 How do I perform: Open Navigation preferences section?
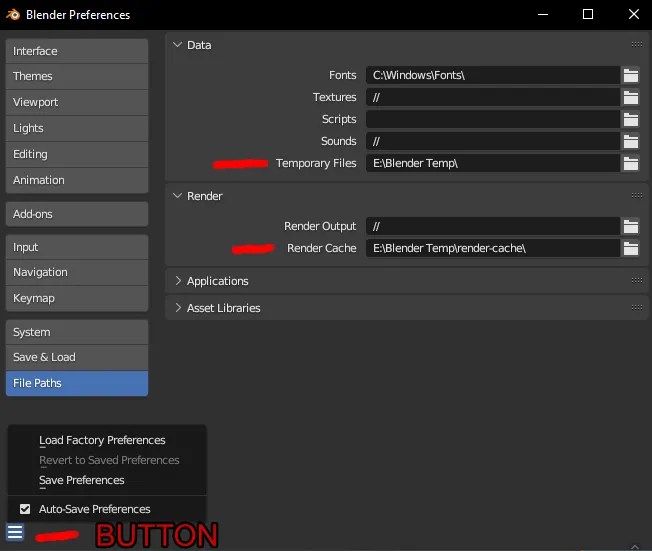77,272
